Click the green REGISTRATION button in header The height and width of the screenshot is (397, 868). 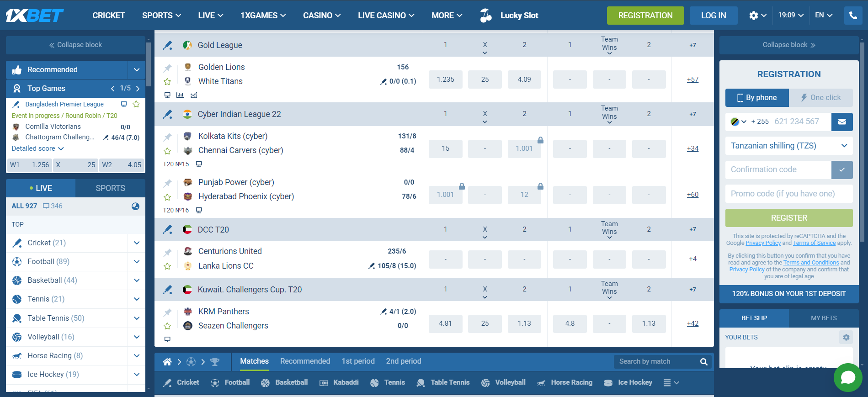[x=645, y=16]
